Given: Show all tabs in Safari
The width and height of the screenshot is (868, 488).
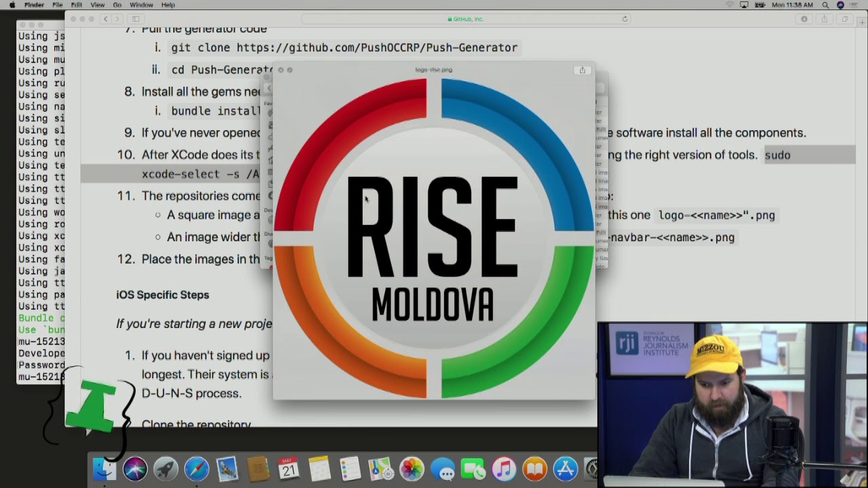Looking at the screenshot, I should click(845, 19).
